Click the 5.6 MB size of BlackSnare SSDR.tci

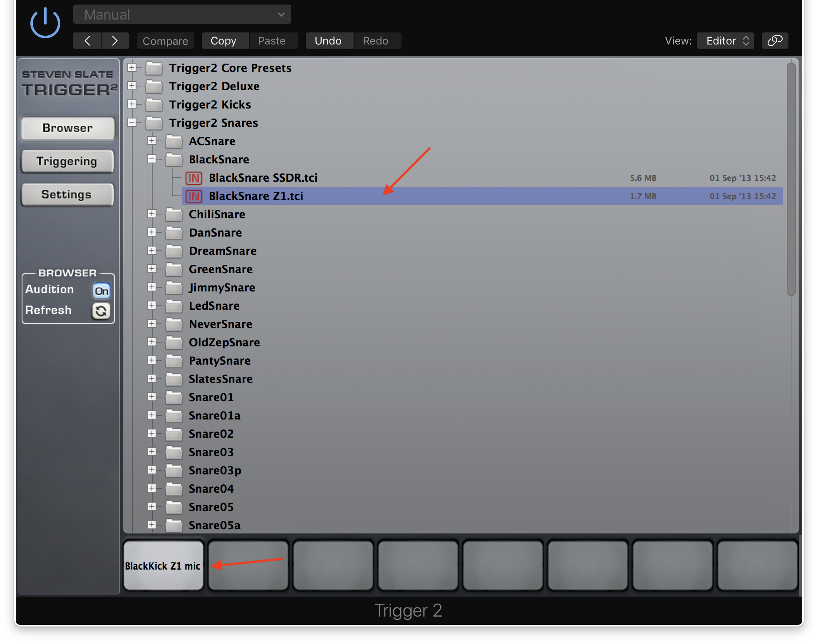pyautogui.click(x=643, y=178)
